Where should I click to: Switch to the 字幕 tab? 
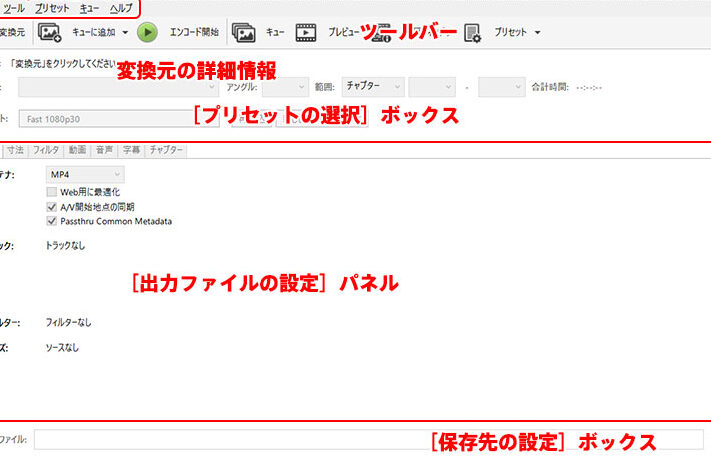[131, 150]
